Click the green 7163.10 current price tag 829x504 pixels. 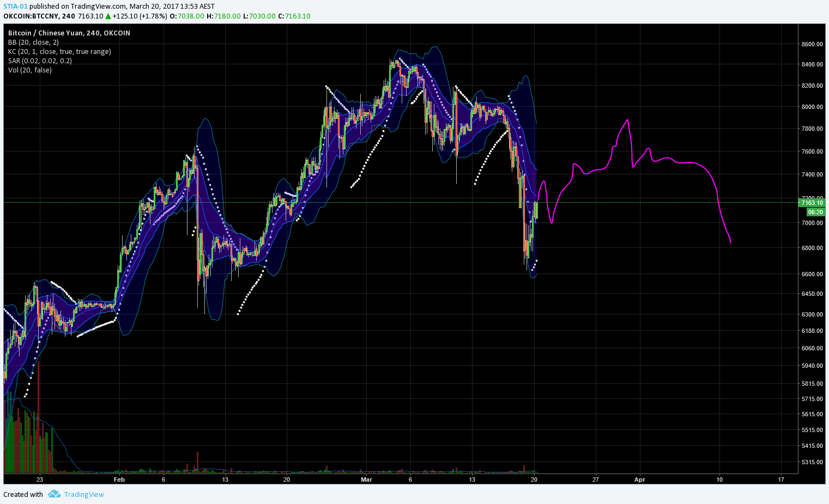click(x=812, y=203)
